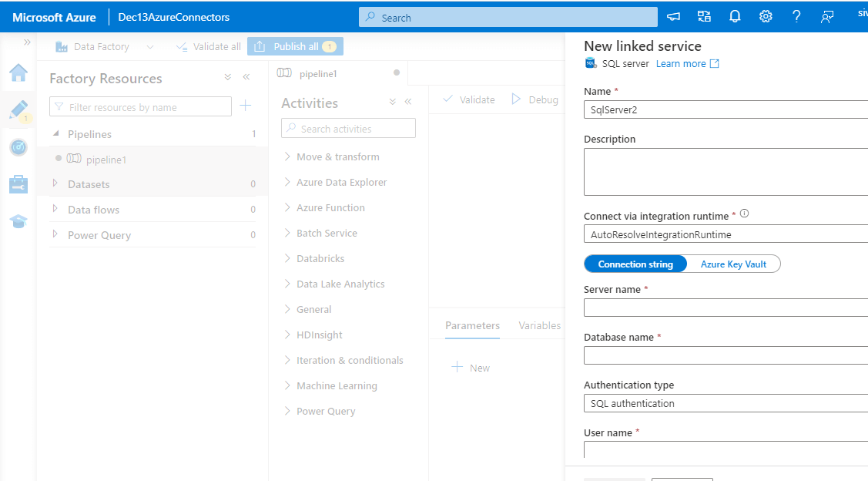The width and height of the screenshot is (868, 481).
Task: Switch to Azure Key Vault option
Action: [x=732, y=264]
